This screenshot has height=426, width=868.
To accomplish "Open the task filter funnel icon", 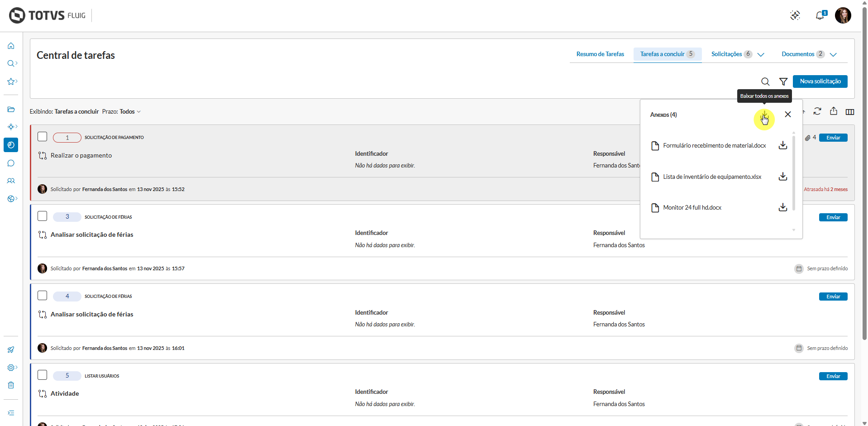I will (x=783, y=81).
